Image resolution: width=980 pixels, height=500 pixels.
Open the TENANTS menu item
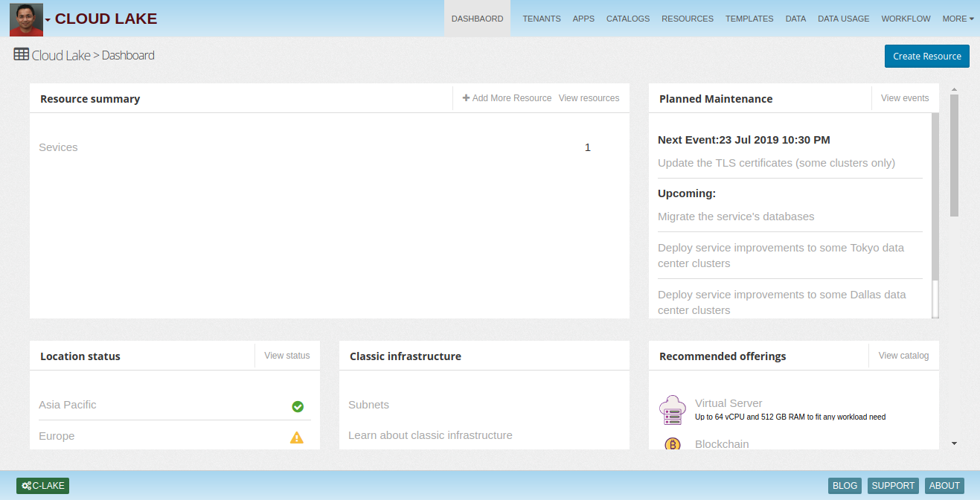click(x=542, y=19)
